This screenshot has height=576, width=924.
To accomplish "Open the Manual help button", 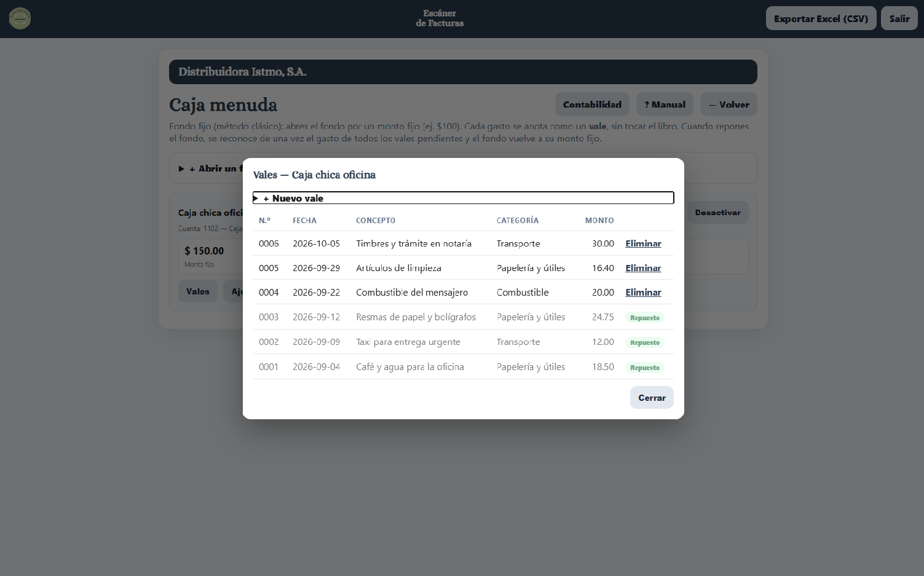I will [665, 105].
